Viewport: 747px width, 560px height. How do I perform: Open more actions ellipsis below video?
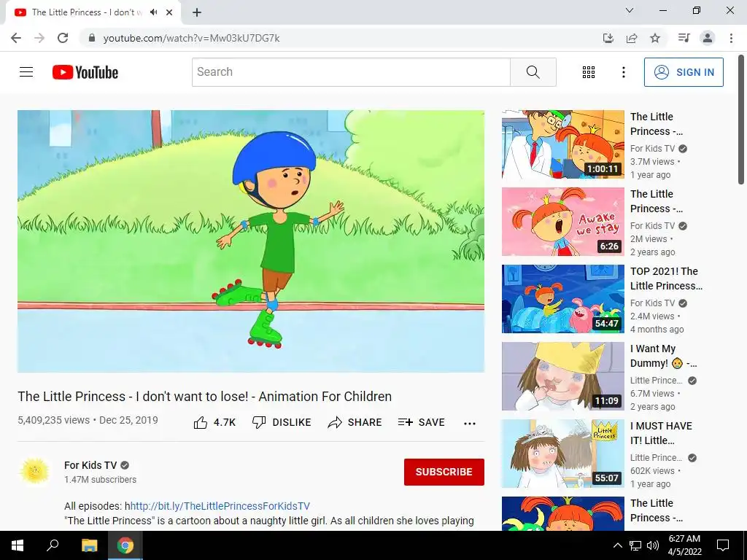tap(469, 424)
